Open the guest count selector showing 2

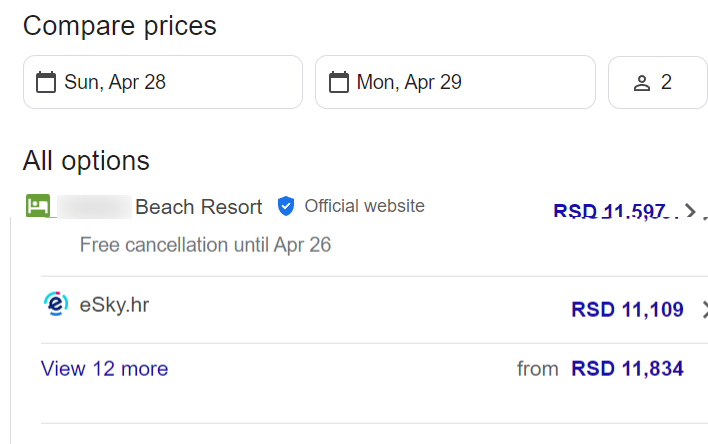click(x=666, y=82)
